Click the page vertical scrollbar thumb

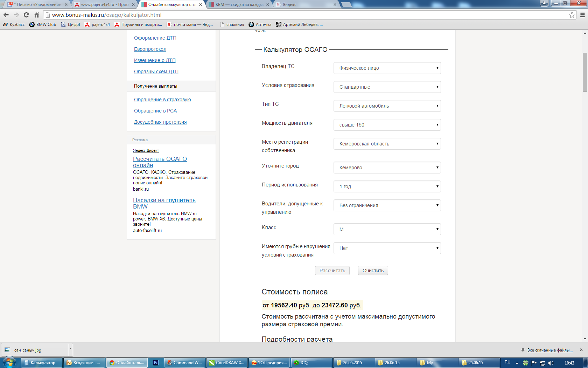pyautogui.click(x=585, y=72)
